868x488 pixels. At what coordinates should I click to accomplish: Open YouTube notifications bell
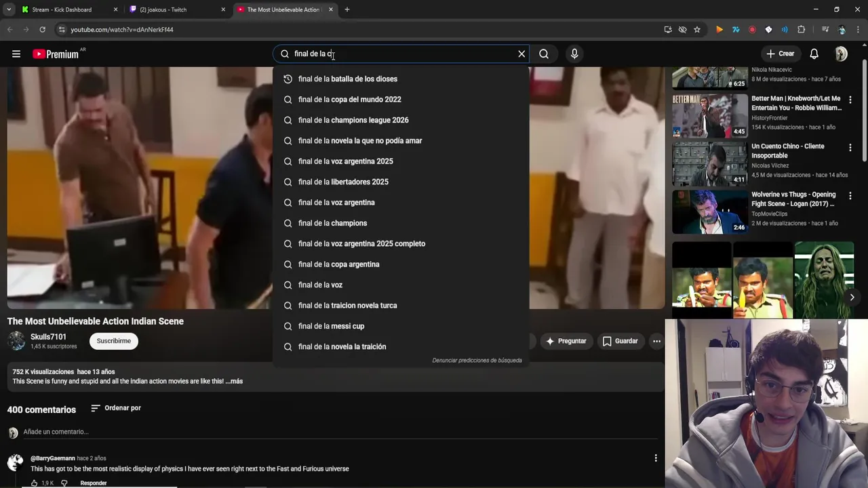coord(814,54)
